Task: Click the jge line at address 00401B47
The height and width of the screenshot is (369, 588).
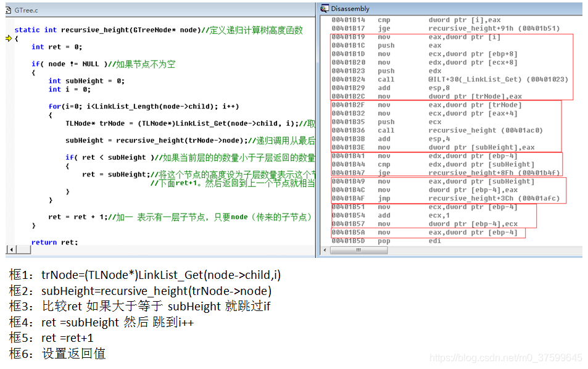Action: [x=445, y=173]
